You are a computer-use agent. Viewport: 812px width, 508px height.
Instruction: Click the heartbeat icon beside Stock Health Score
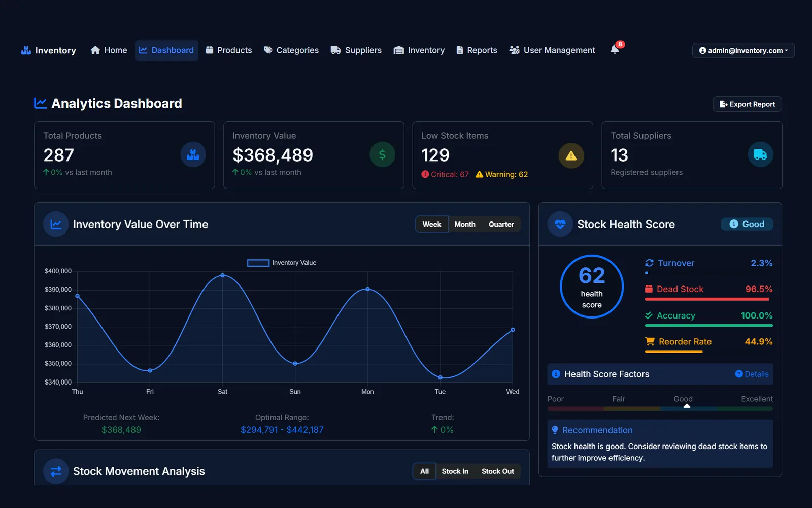point(560,224)
